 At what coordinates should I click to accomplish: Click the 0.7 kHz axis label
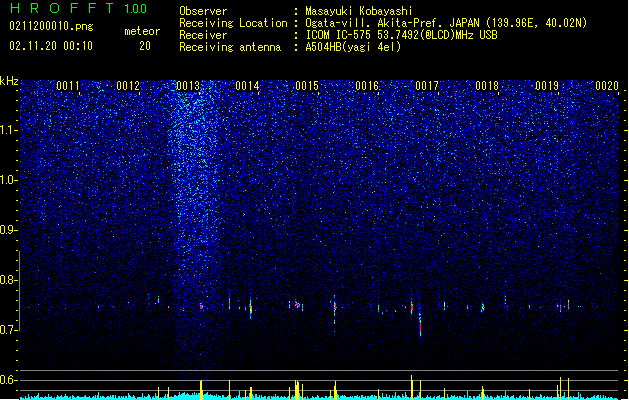(x=9, y=330)
